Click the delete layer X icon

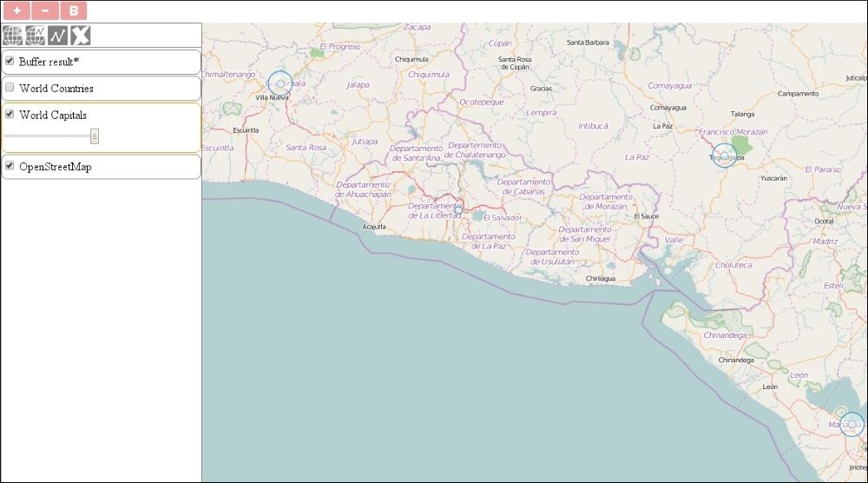(81, 36)
